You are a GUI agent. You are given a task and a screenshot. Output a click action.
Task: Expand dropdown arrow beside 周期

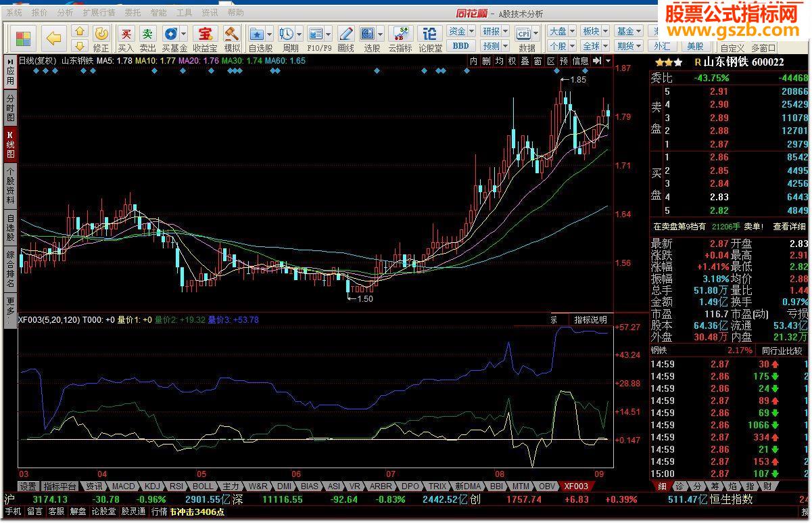click(300, 34)
